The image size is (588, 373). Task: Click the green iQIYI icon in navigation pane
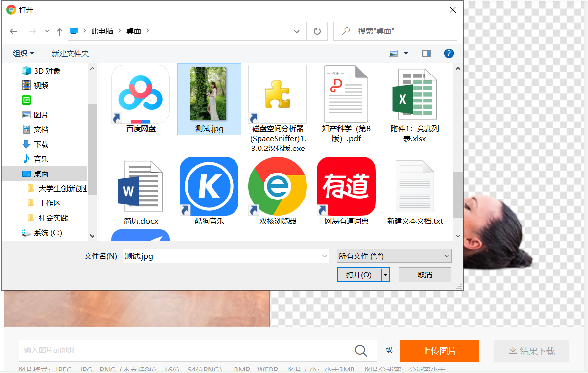coord(26,100)
